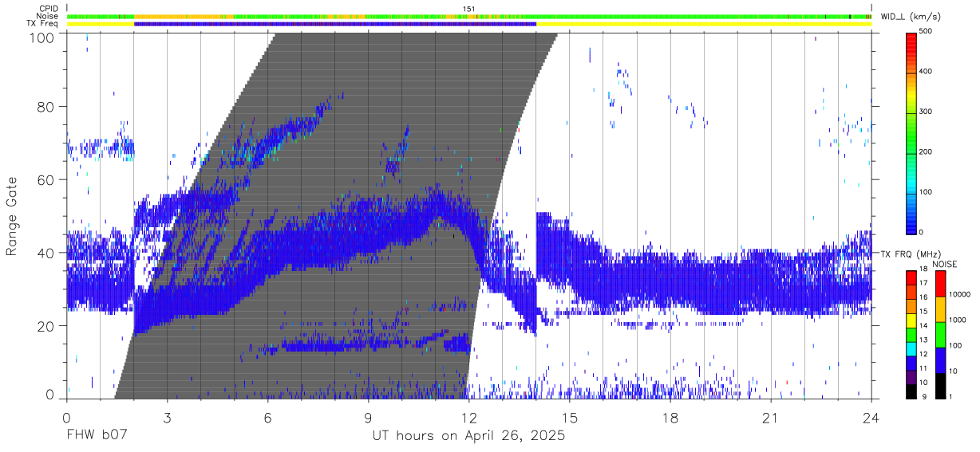This screenshot has width=980, height=452.
Task: Click the x-axis tick label 24
Action: pyautogui.click(x=871, y=417)
